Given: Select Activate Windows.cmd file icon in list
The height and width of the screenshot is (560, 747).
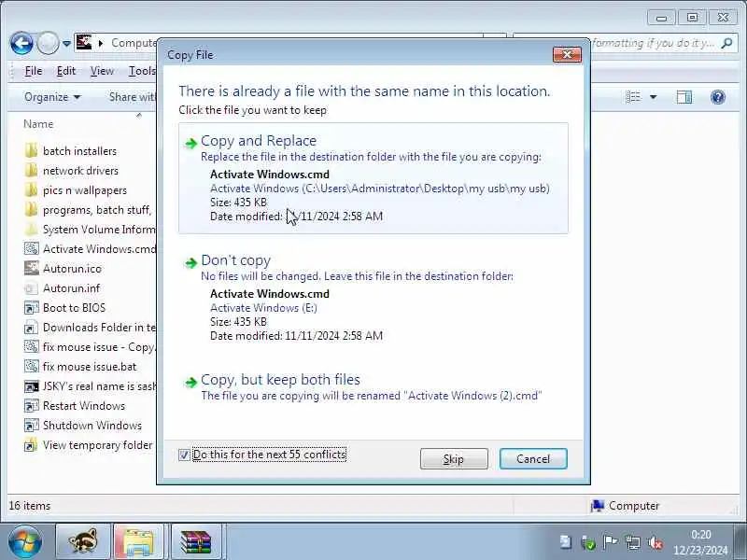Looking at the screenshot, I should 31,248.
